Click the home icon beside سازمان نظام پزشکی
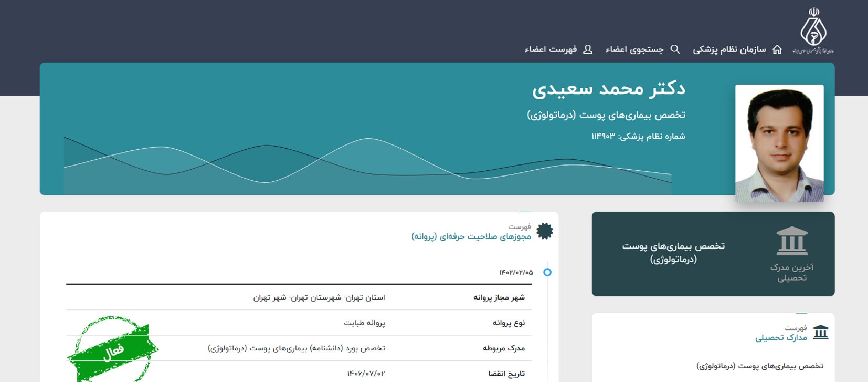 pyautogui.click(x=777, y=49)
